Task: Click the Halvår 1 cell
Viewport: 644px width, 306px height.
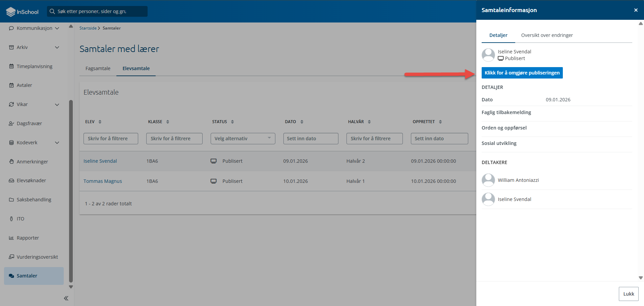Action: (356, 181)
